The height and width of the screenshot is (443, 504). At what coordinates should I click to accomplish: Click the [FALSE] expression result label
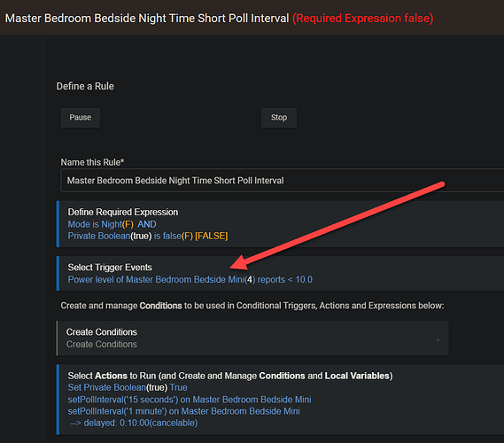[x=212, y=237]
